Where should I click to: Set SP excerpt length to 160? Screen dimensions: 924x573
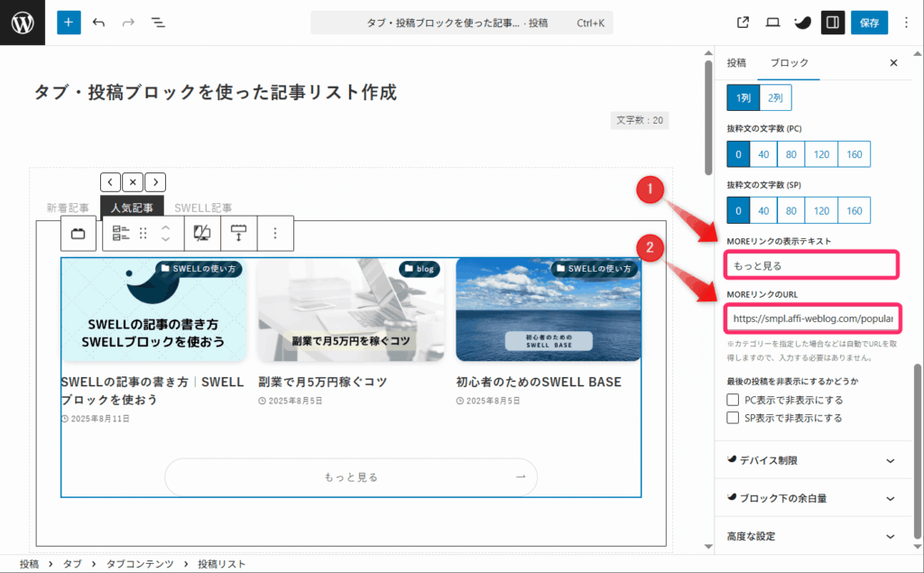855,210
